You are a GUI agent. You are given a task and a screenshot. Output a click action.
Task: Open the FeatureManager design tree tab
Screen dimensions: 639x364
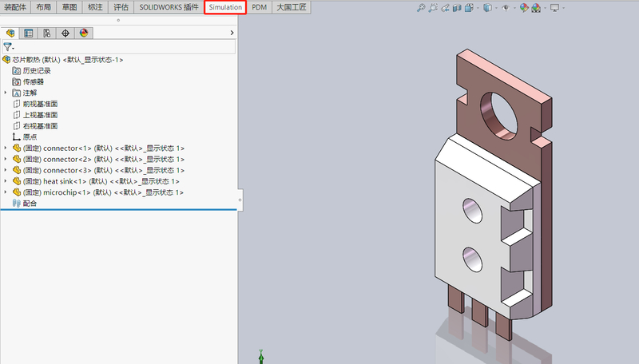pyautogui.click(x=10, y=34)
